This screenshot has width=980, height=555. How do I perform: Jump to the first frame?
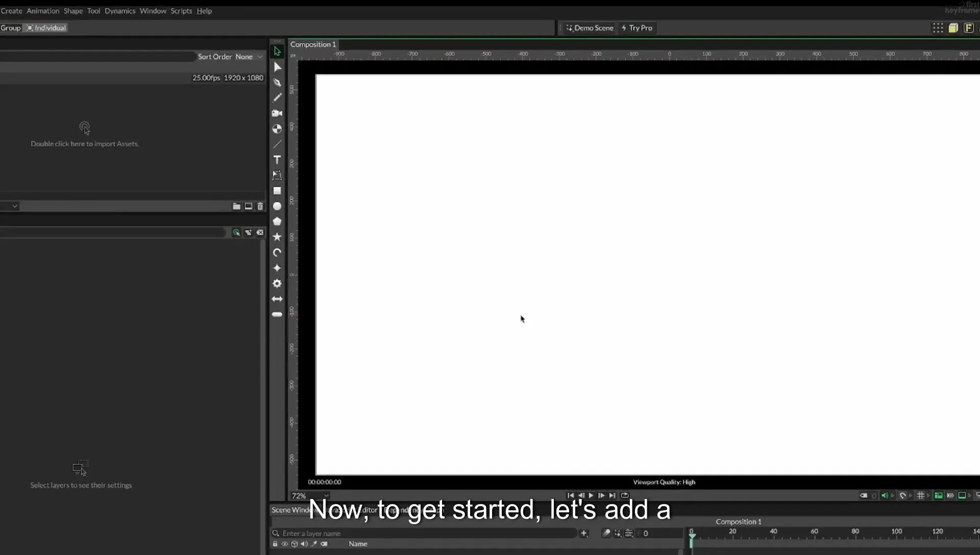(571, 495)
